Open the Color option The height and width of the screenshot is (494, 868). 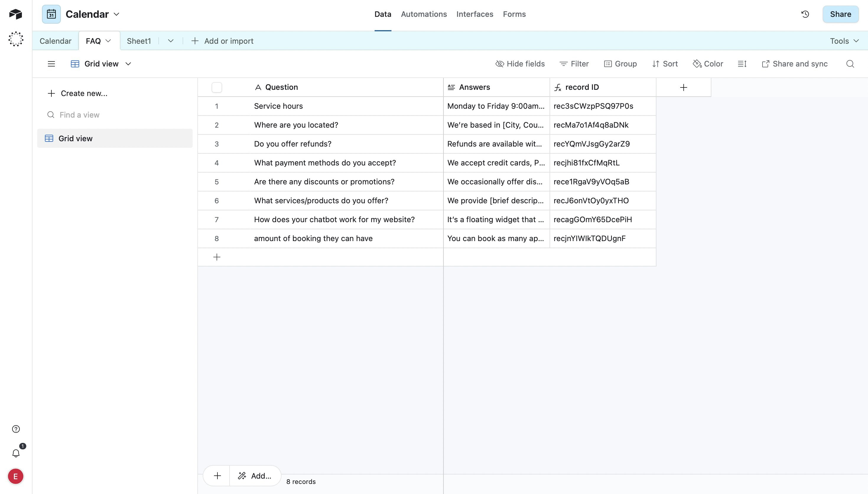coord(708,64)
